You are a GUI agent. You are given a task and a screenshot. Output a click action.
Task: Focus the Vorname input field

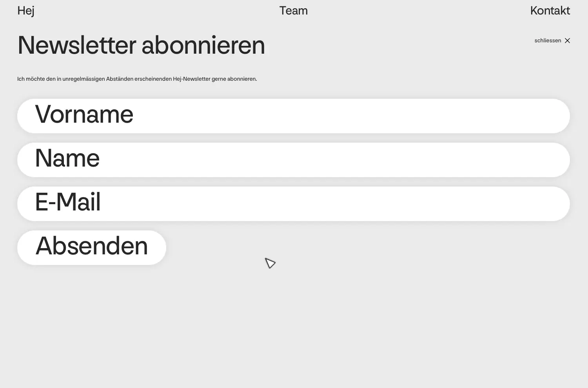pyautogui.click(x=293, y=116)
